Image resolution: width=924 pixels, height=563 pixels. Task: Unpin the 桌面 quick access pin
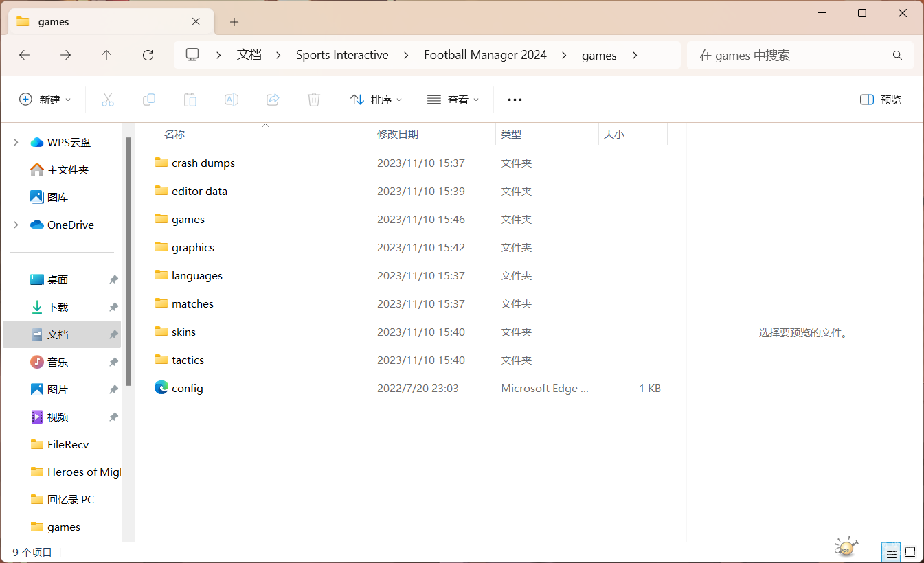tap(113, 279)
